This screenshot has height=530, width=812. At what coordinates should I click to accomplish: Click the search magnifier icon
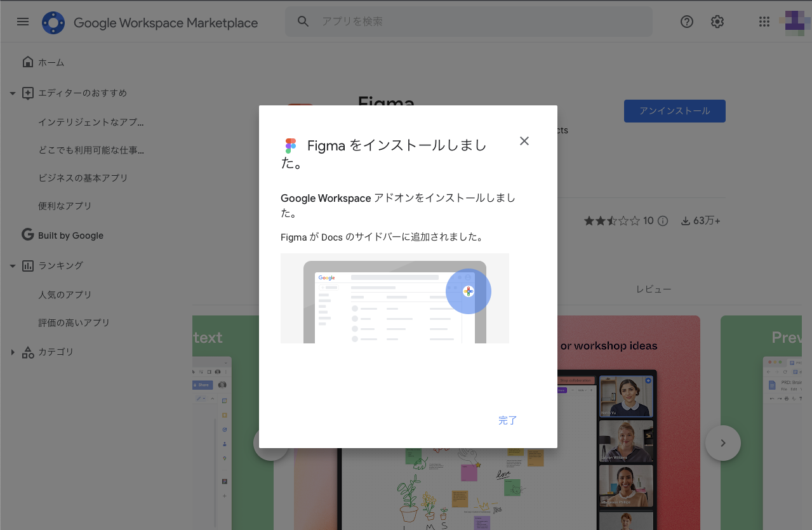[303, 21]
